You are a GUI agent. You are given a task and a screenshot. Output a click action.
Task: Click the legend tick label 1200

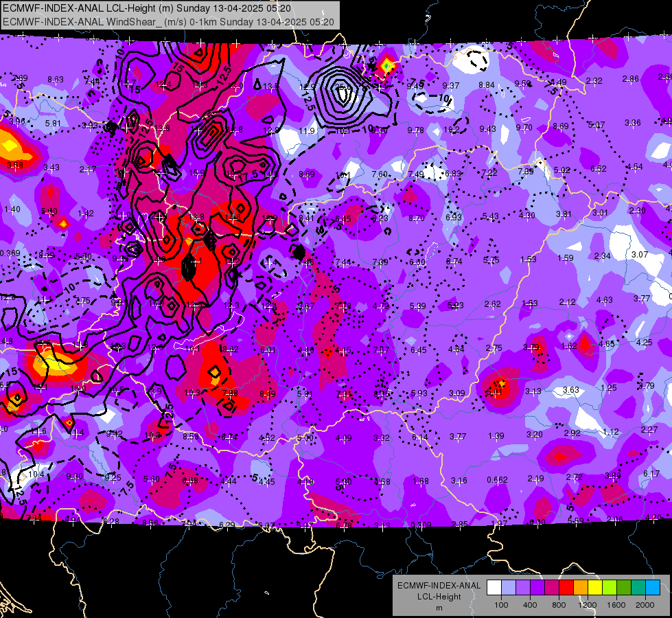[588, 605]
